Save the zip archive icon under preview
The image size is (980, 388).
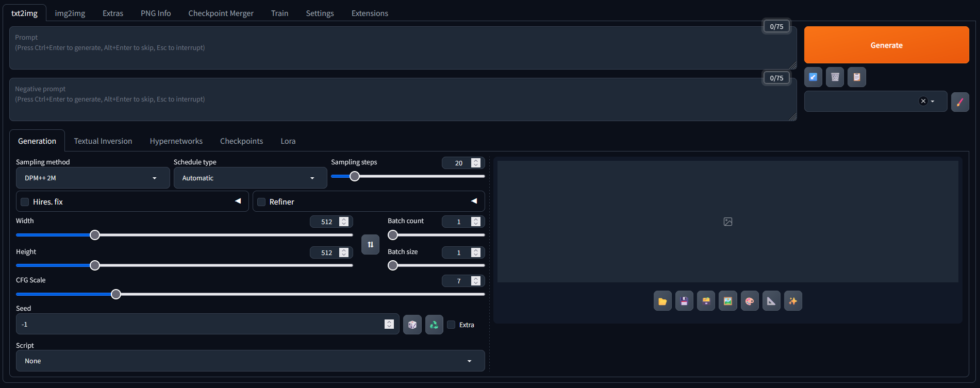tap(706, 301)
